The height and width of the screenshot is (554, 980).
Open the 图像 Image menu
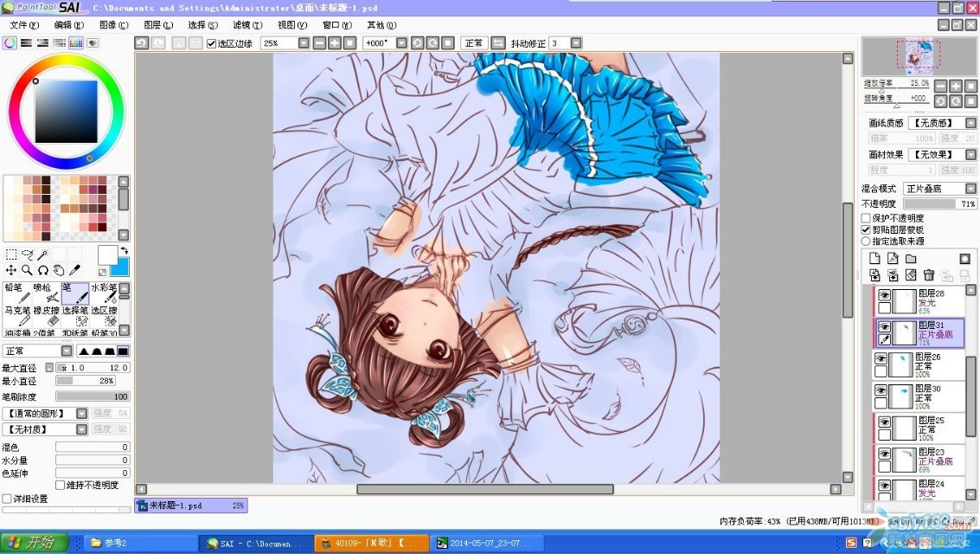click(114, 25)
